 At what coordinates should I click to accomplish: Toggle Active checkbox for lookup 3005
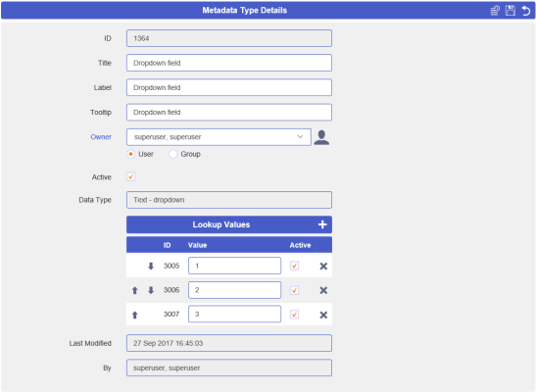coord(294,266)
